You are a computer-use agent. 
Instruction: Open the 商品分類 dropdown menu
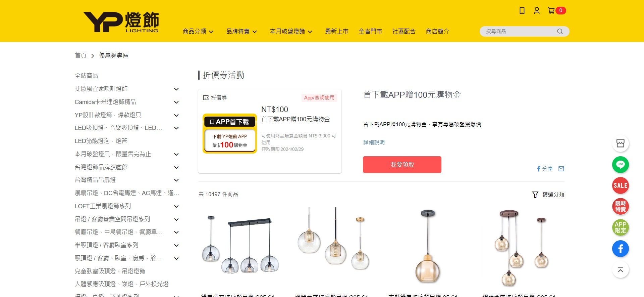198,31
